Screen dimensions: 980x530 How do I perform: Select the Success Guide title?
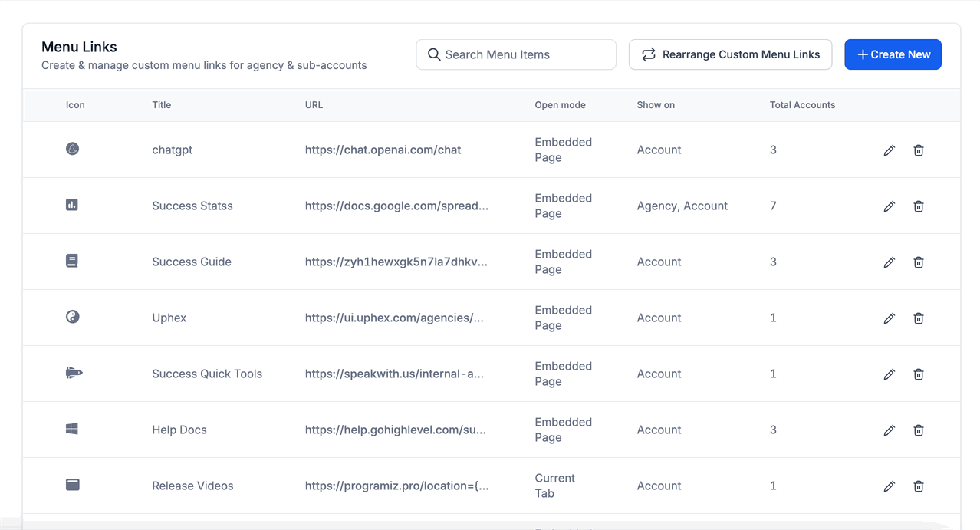(191, 262)
